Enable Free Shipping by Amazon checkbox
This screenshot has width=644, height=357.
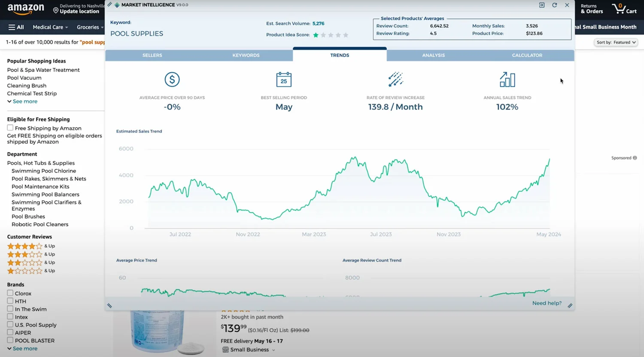[10, 128]
